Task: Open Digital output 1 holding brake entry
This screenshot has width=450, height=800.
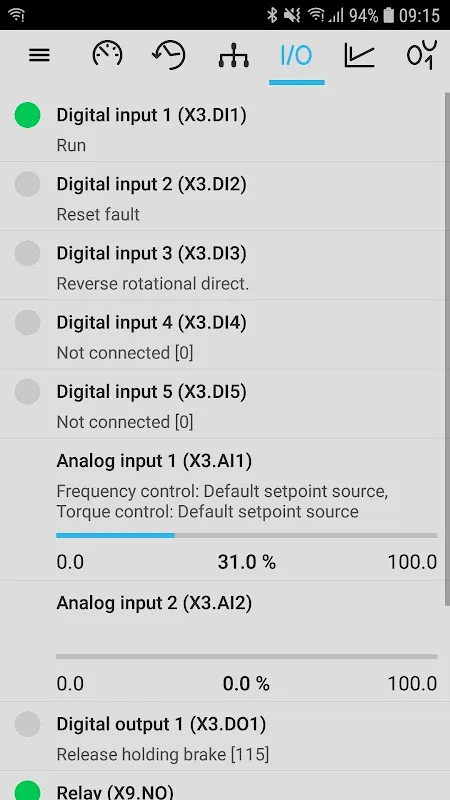Action: (222, 736)
